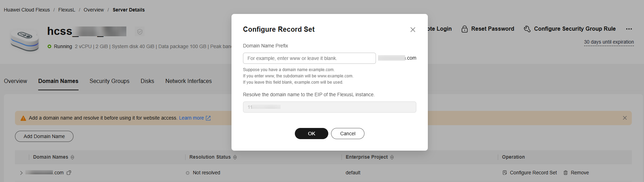The height and width of the screenshot is (182, 644).
Task: Sort by Domain Names column icon
Action: (72, 157)
